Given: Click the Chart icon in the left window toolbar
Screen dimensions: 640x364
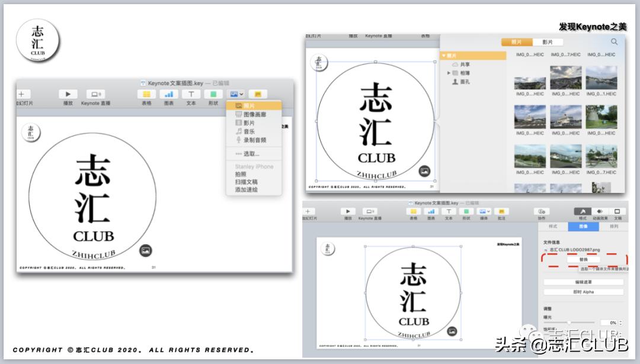Looking at the screenshot, I should point(169,94).
